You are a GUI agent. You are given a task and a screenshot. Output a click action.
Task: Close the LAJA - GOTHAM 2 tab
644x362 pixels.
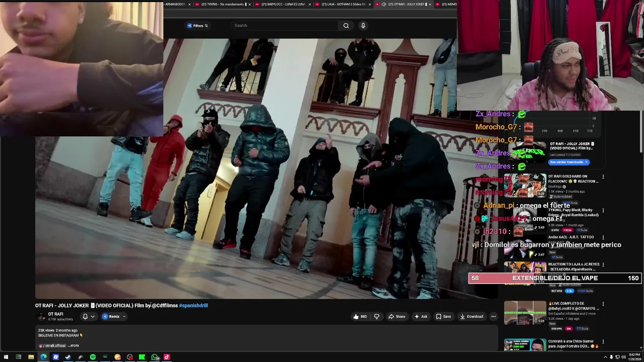[370, 4]
